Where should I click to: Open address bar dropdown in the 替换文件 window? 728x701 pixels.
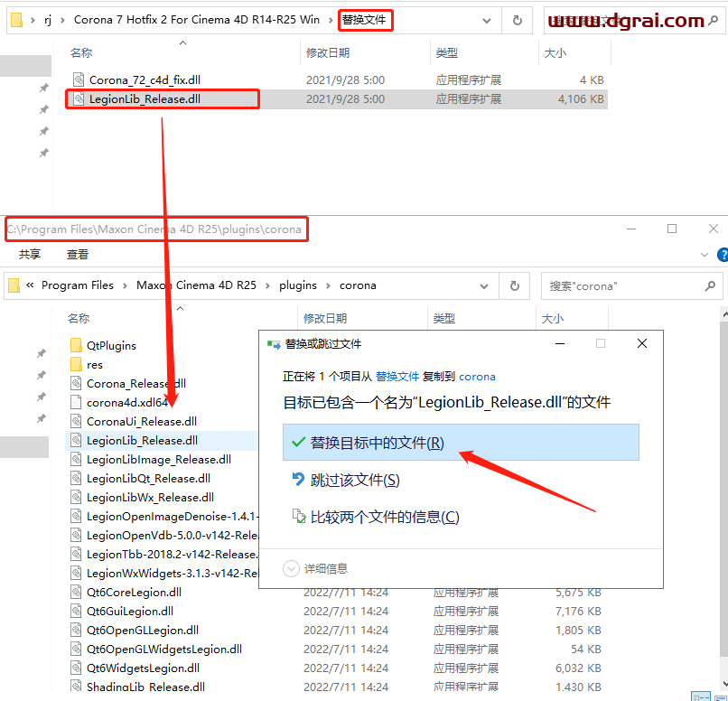487,20
